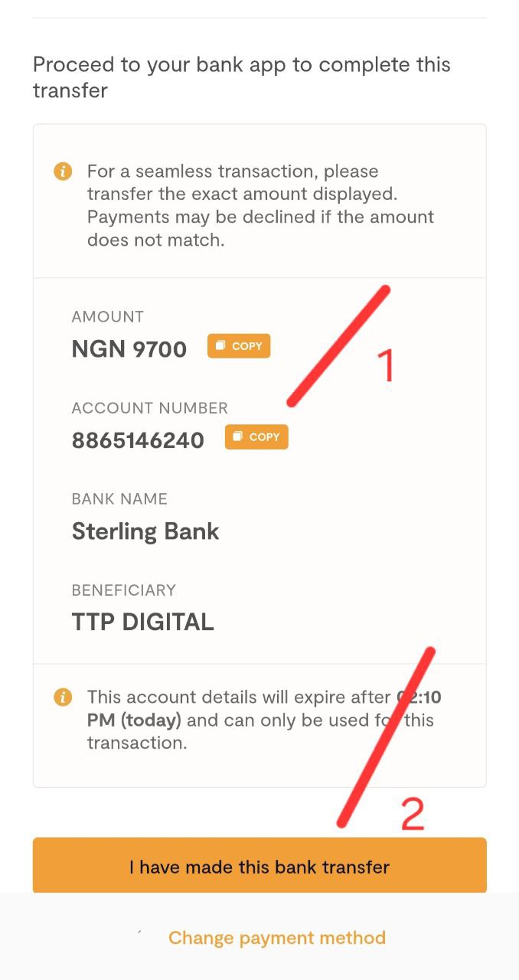Screen dimensions: 519x980
Task: Click the ACCOUNT NUMBER field label
Action: click(149, 408)
